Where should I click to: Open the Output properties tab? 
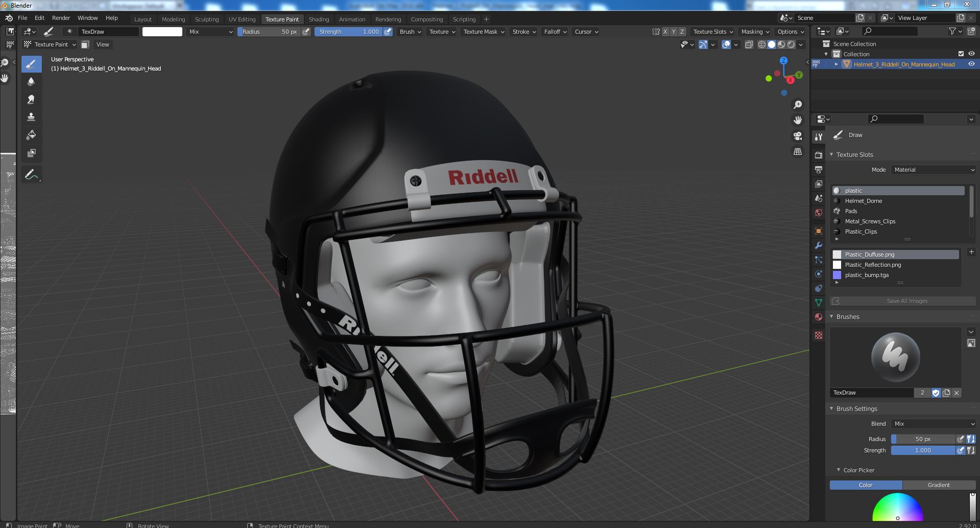[x=819, y=169]
